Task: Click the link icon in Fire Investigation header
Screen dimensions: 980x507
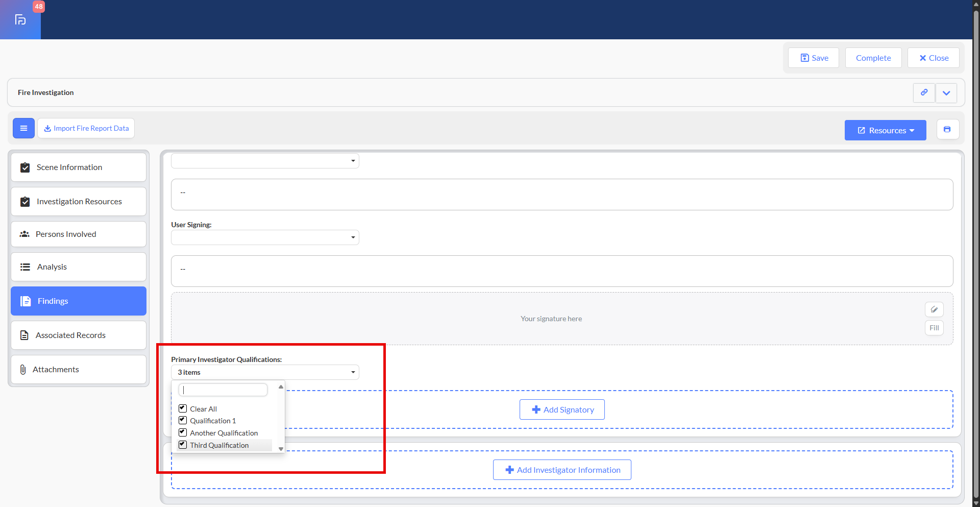Action: tap(924, 93)
